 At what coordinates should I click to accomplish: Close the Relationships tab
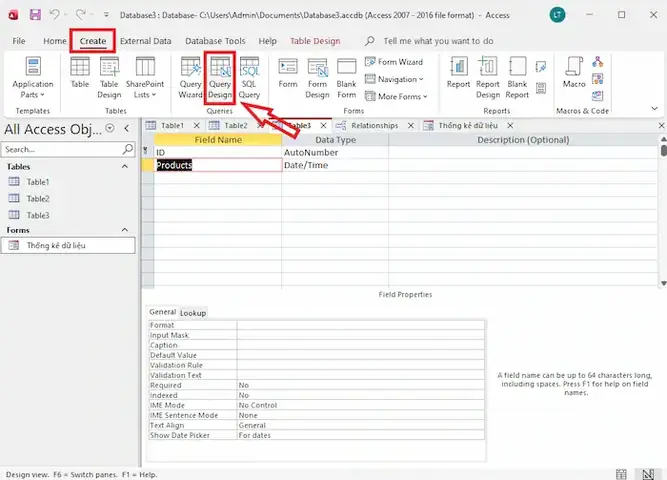point(411,126)
